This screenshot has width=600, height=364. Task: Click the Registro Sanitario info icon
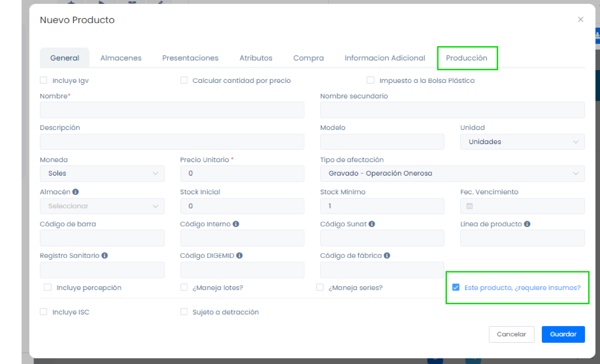pyautogui.click(x=105, y=255)
